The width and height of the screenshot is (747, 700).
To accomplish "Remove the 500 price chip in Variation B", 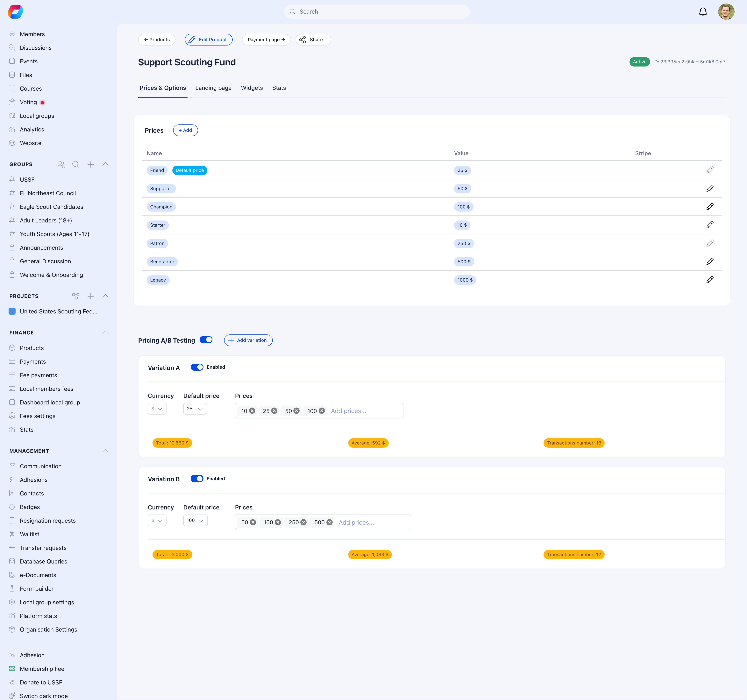I will coord(329,522).
